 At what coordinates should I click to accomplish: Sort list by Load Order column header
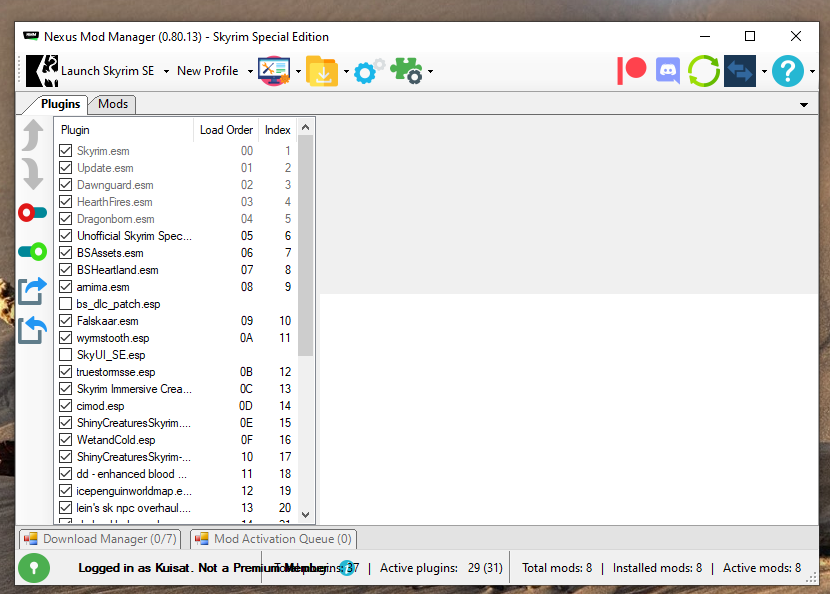[x=226, y=130]
